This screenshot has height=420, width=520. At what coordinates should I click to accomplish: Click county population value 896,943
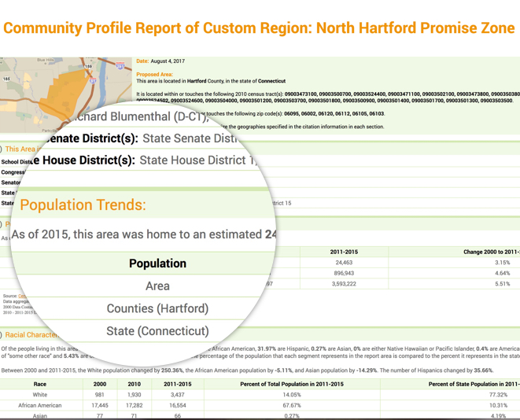click(x=344, y=273)
